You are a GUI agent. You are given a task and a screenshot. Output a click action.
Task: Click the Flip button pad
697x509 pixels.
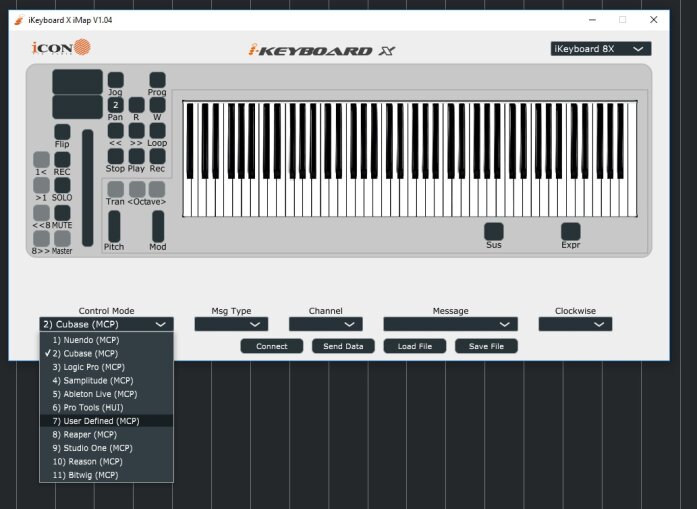click(62, 132)
